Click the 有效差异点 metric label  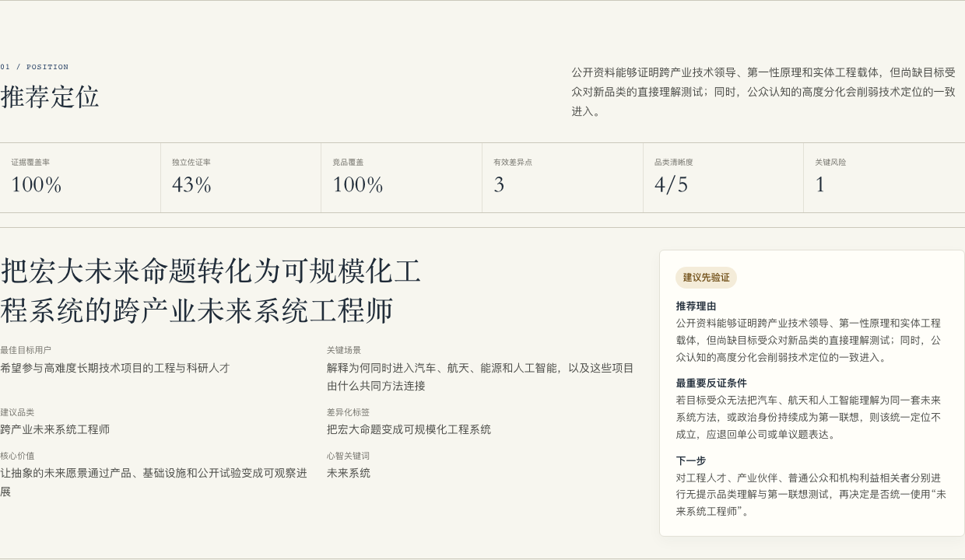pyautogui.click(x=513, y=163)
